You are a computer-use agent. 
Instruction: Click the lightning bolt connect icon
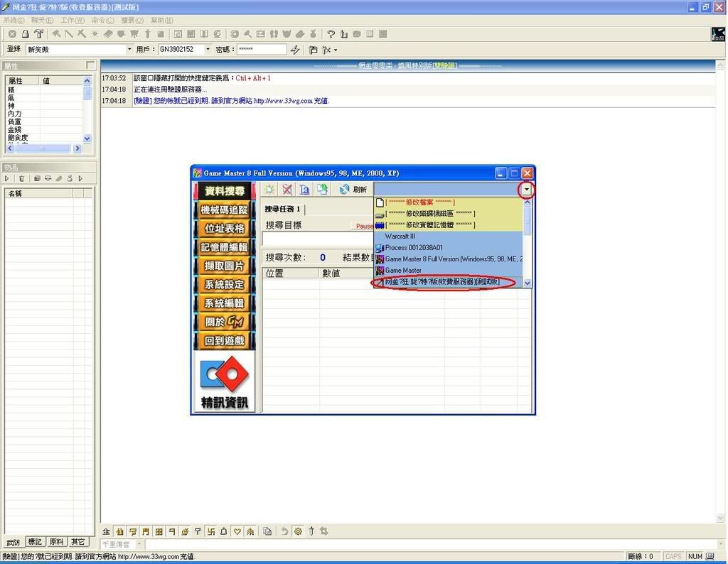point(296,50)
